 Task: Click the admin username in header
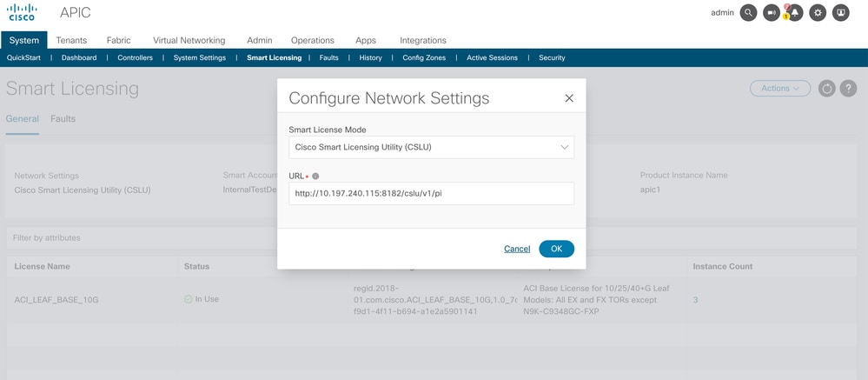click(x=722, y=13)
